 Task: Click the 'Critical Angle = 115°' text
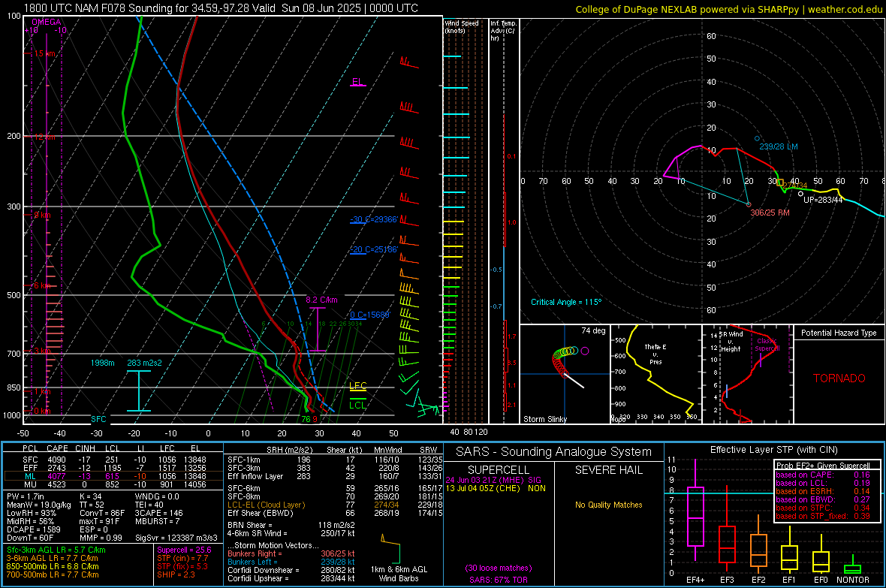566,302
